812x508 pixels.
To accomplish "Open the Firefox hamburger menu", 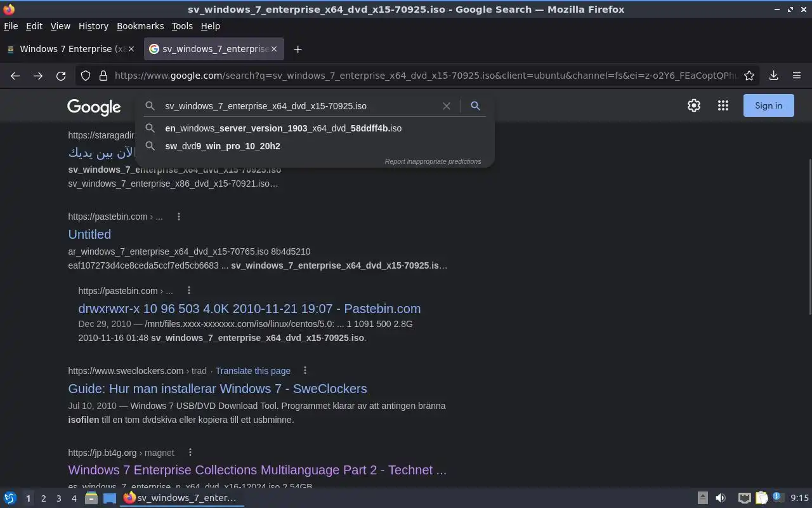I will (797, 76).
